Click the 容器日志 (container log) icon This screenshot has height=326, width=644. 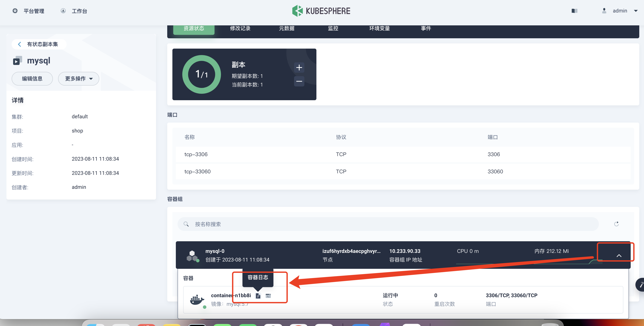257,296
